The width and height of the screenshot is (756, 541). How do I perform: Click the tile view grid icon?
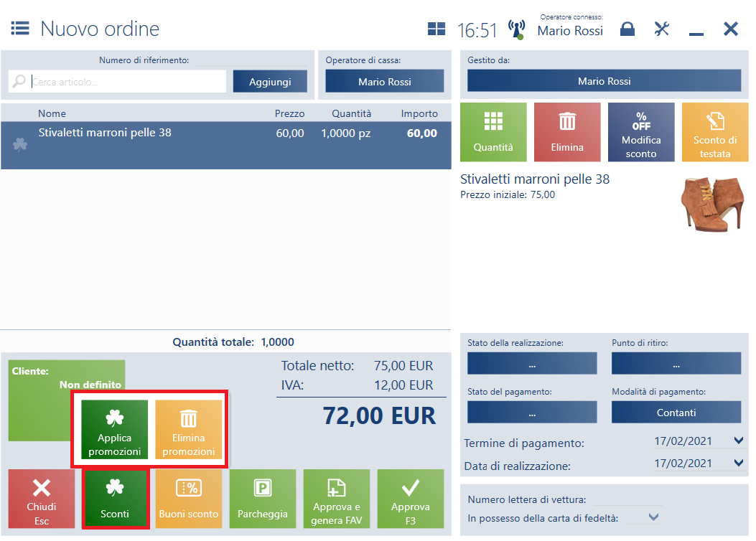click(x=436, y=29)
